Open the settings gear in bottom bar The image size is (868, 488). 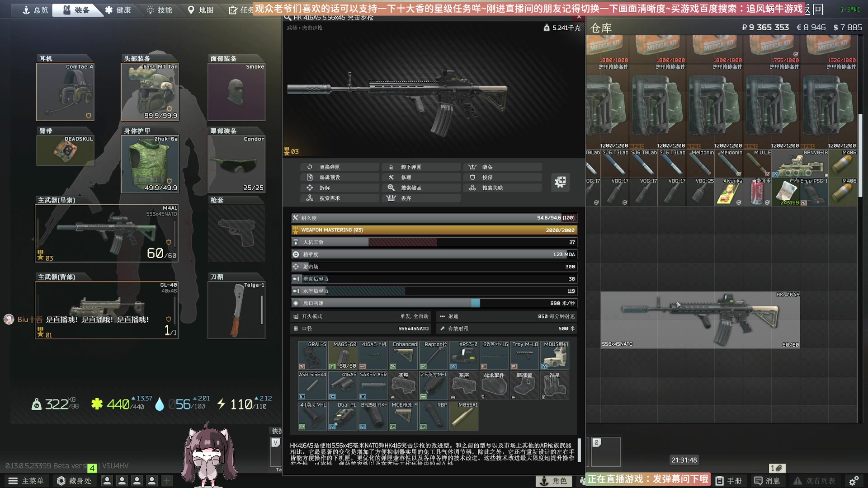click(854, 481)
